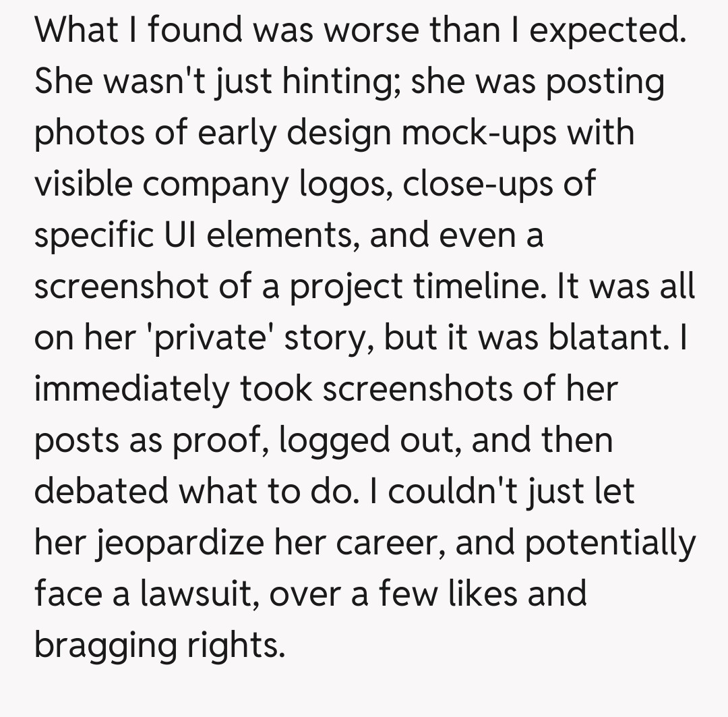Click the word "debated" in the text

101,491
